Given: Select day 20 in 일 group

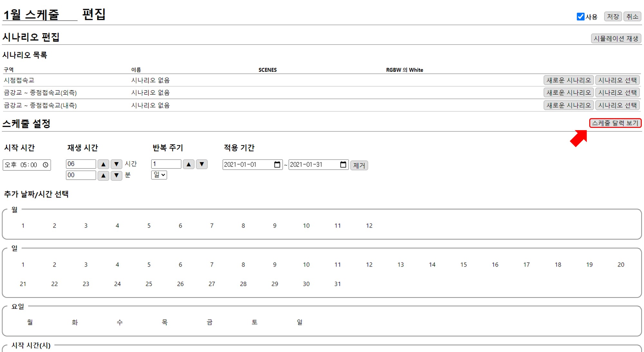Looking at the screenshot, I should (x=621, y=265).
